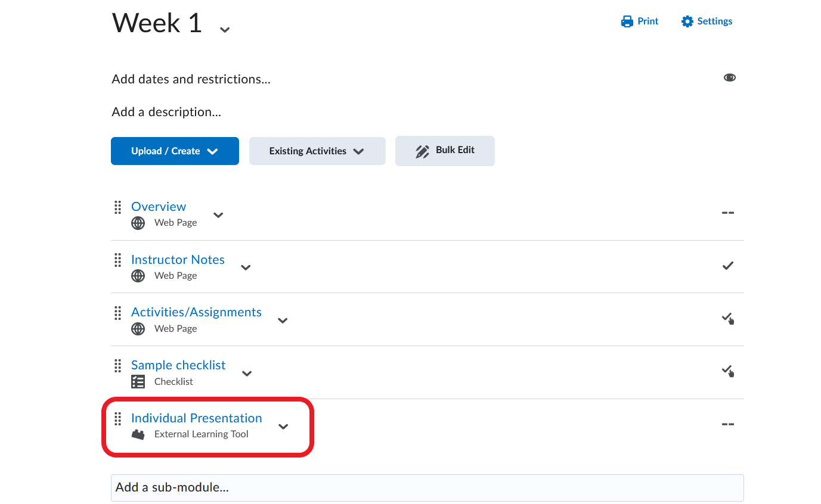The height and width of the screenshot is (504, 821).
Task: Click the Add a sub-module field
Action: tap(427, 487)
